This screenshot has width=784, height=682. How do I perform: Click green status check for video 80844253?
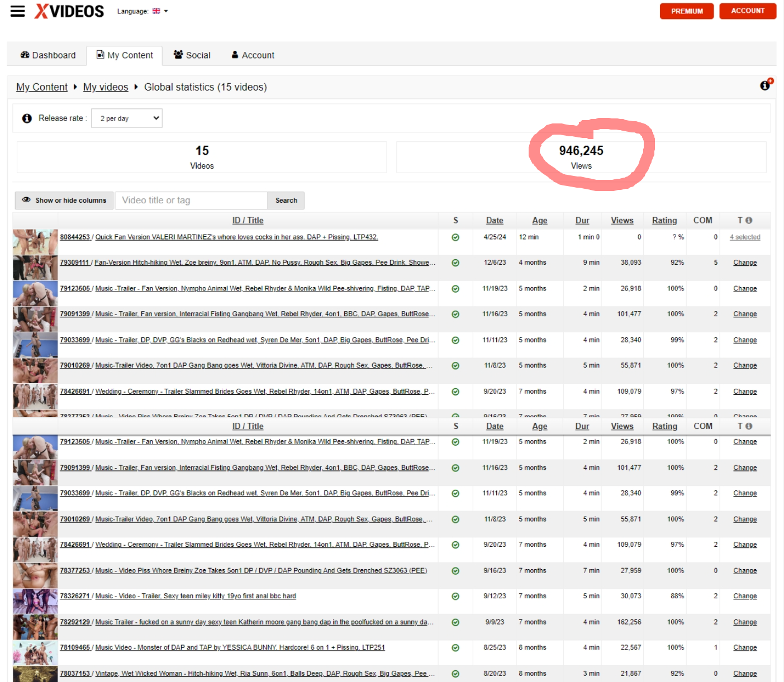point(455,237)
